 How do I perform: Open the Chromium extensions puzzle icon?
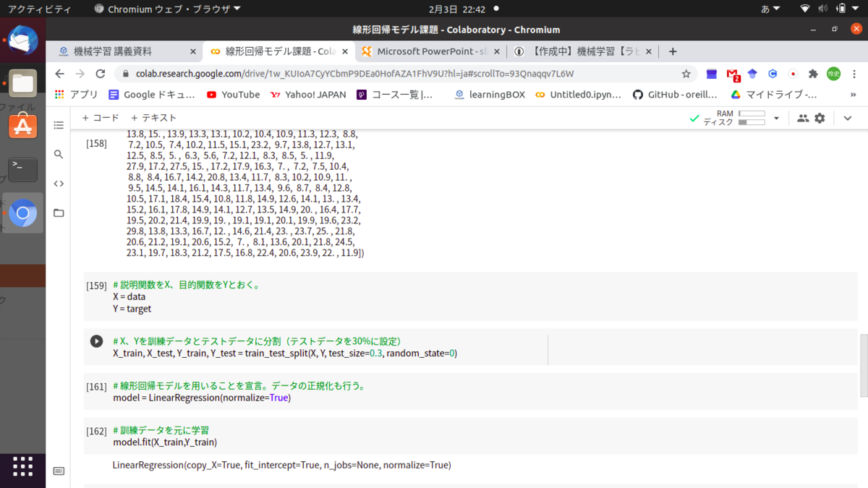(x=813, y=74)
